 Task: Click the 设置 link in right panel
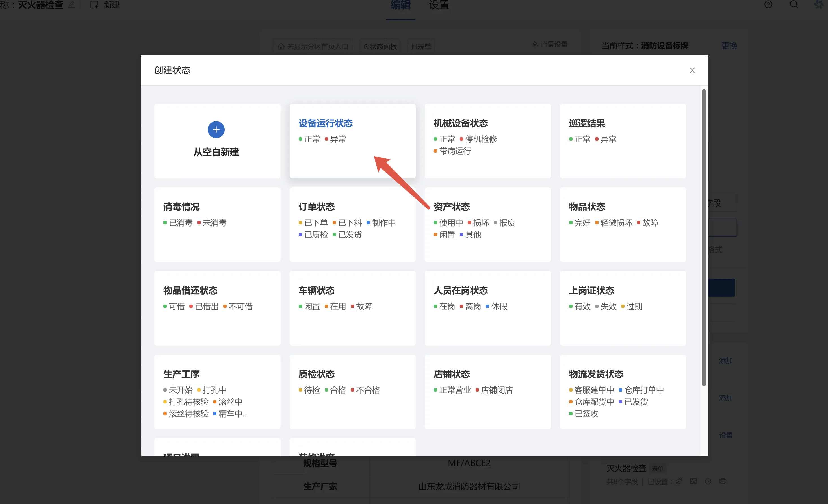pyautogui.click(x=725, y=435)
